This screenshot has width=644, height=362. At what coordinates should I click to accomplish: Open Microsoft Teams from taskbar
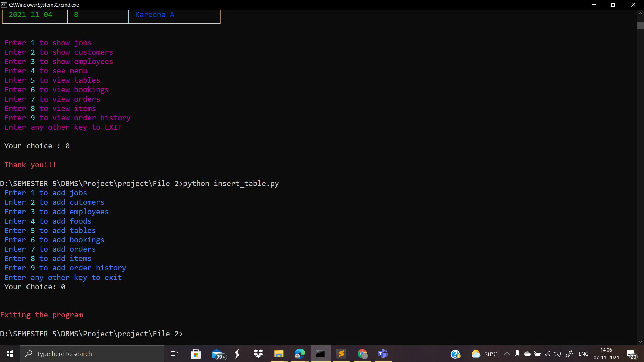383,354
